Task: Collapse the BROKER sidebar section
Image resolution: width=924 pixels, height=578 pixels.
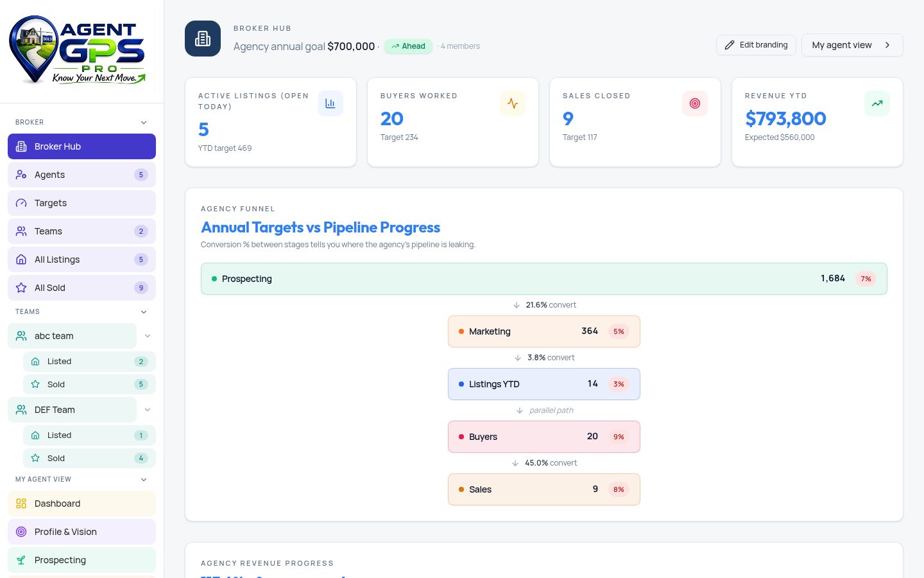Action: click(x=144, y=123)
